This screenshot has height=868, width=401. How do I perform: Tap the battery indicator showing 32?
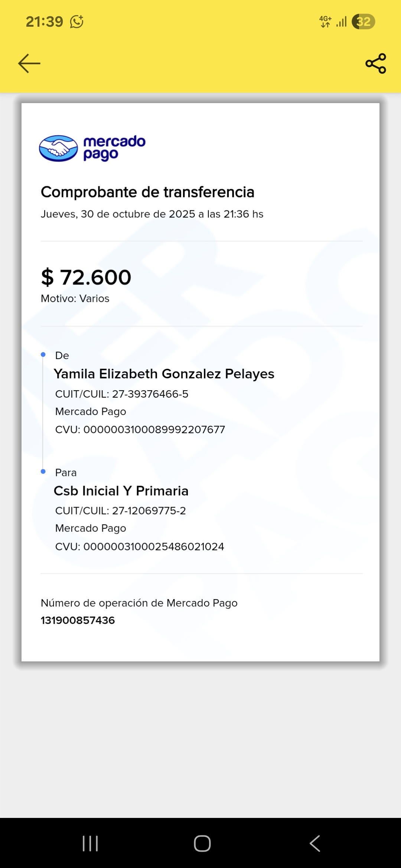tap(363, 22)
